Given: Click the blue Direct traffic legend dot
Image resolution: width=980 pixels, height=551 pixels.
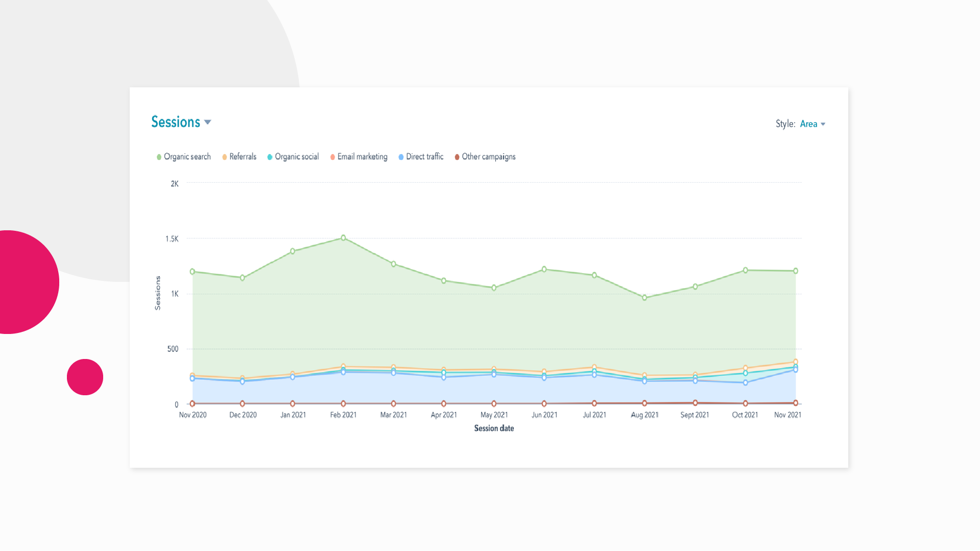Looking at the screenshot, I should (401, 157).
